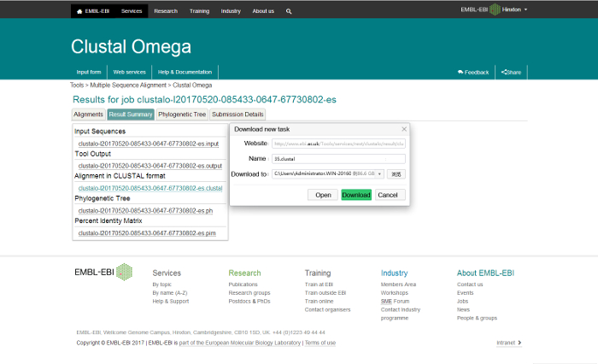
Task: Open the Feedback link with speech icon
Action: coord(473,73)
